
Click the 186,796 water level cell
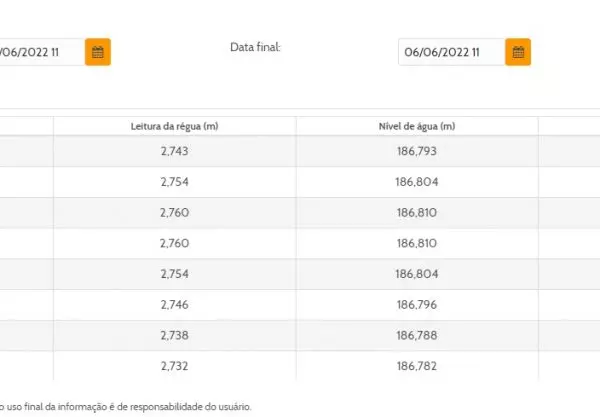417,304
